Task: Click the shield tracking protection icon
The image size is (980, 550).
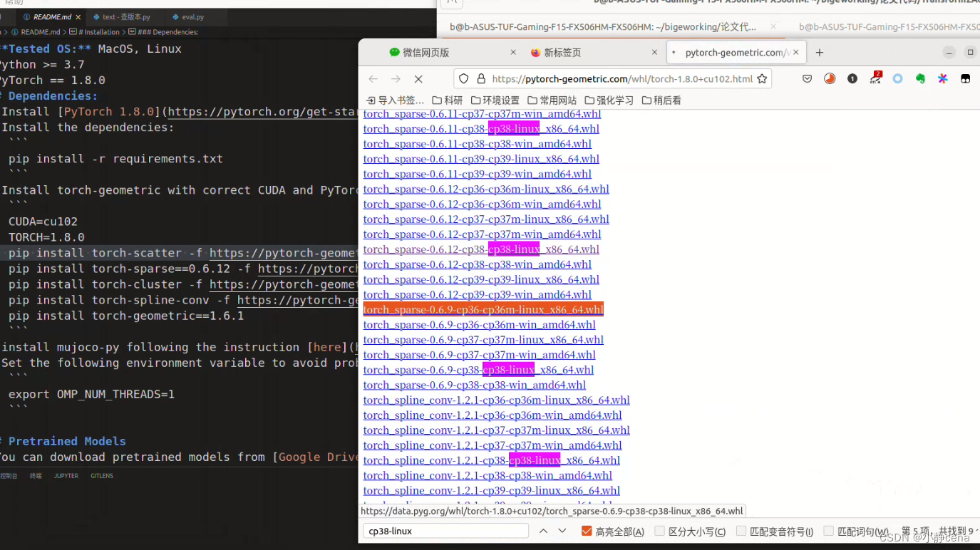Action: coord(464,79)
